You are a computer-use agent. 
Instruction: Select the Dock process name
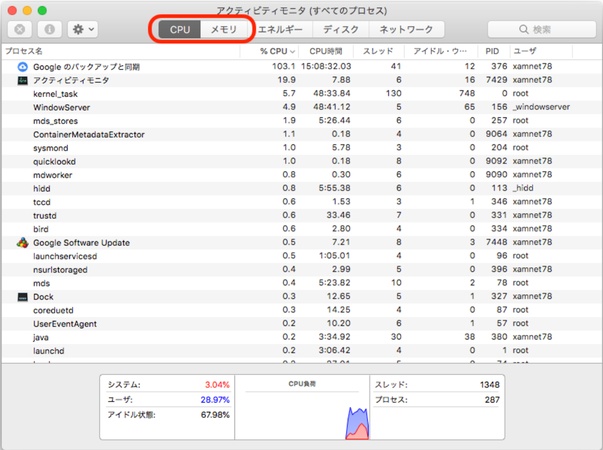(x=43, y=297)
